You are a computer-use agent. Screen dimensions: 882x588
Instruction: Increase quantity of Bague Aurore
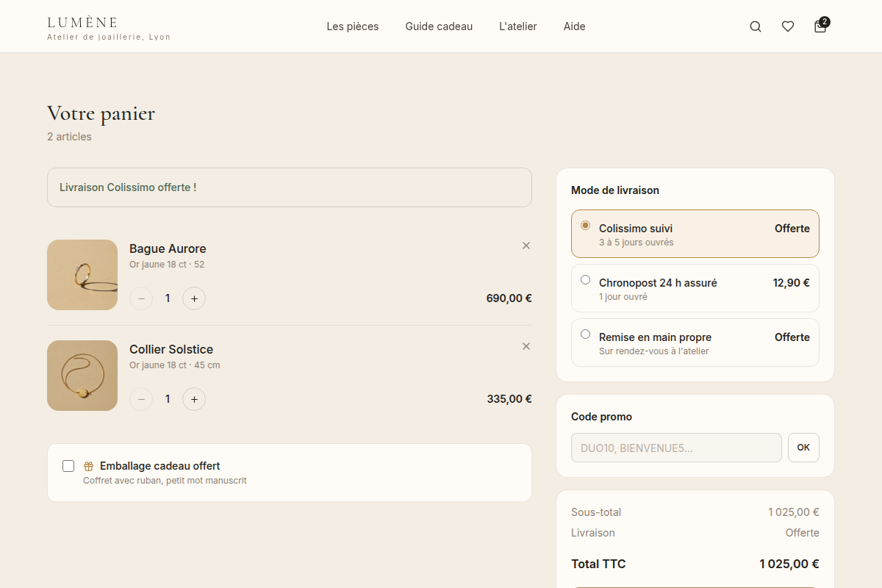(x=194, y=298)
